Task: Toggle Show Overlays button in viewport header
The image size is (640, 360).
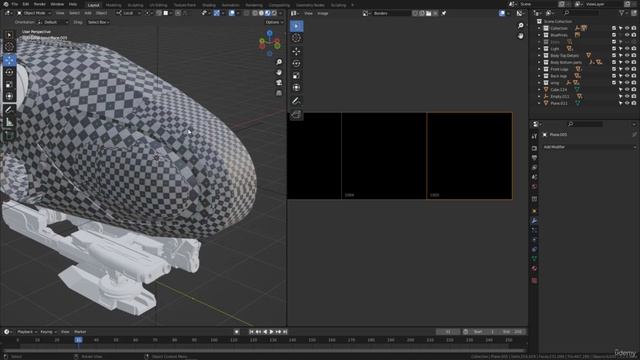Action: [x=231, y=13]
